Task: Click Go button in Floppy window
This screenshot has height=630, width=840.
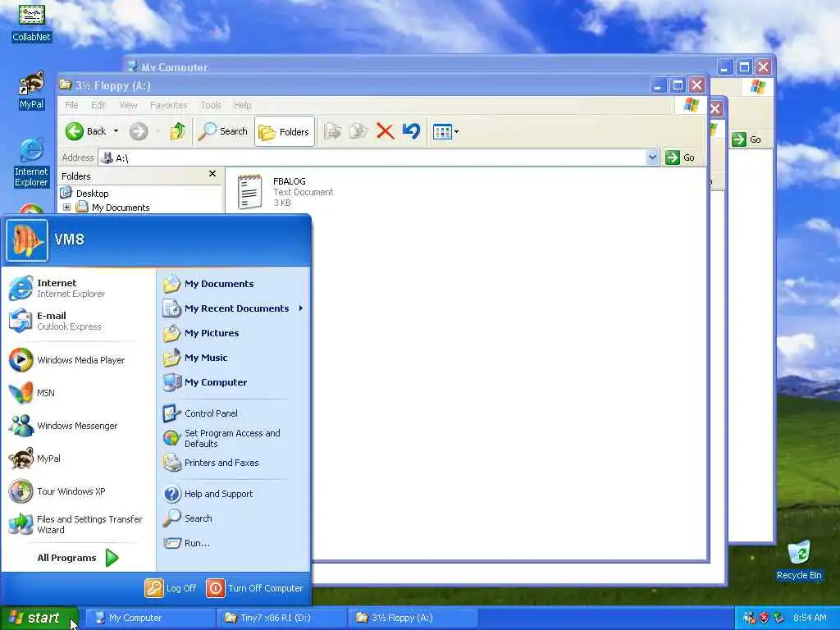Action: (680, 157)
